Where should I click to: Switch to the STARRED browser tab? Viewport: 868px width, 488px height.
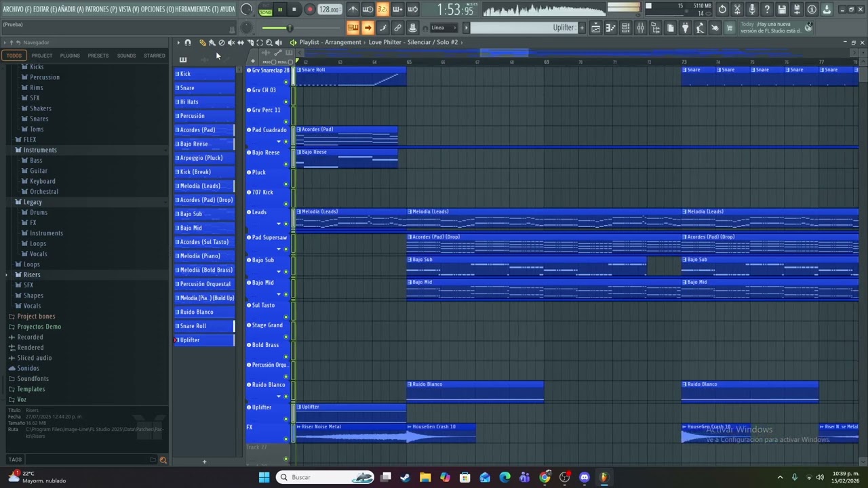point(155,56)
